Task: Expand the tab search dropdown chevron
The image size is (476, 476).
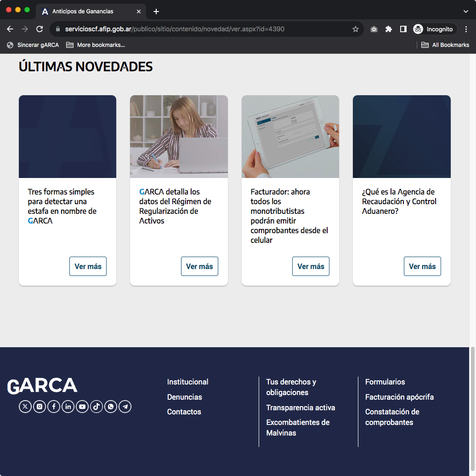Action: tap(466, 11)
